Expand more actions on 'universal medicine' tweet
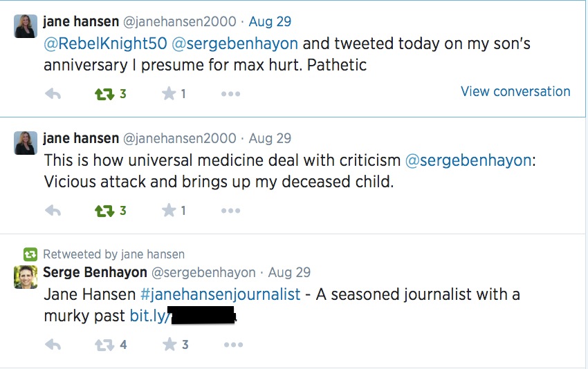This screenshot has width=588, height=369. point(230,211)
